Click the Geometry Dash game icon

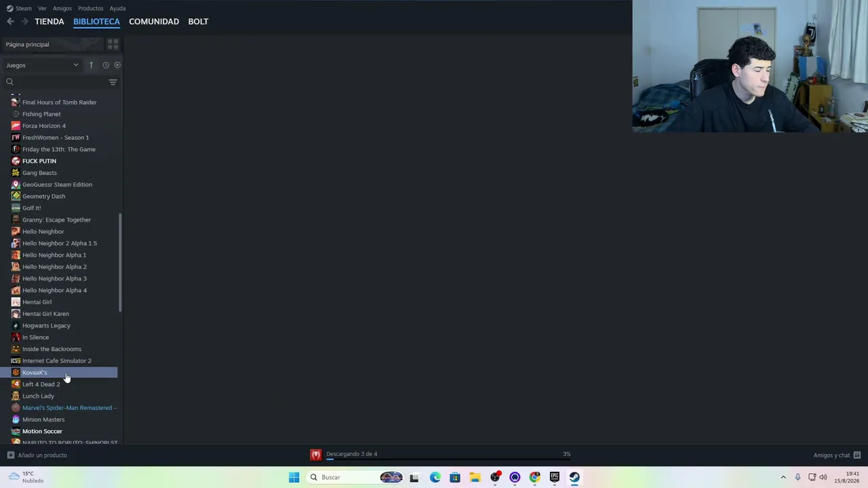coord(16,196)
